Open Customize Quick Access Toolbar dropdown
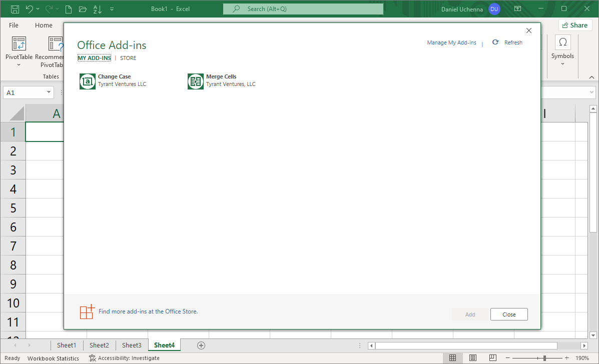Image resolution: width=599 pixels, height=364 pixels. 112,9
